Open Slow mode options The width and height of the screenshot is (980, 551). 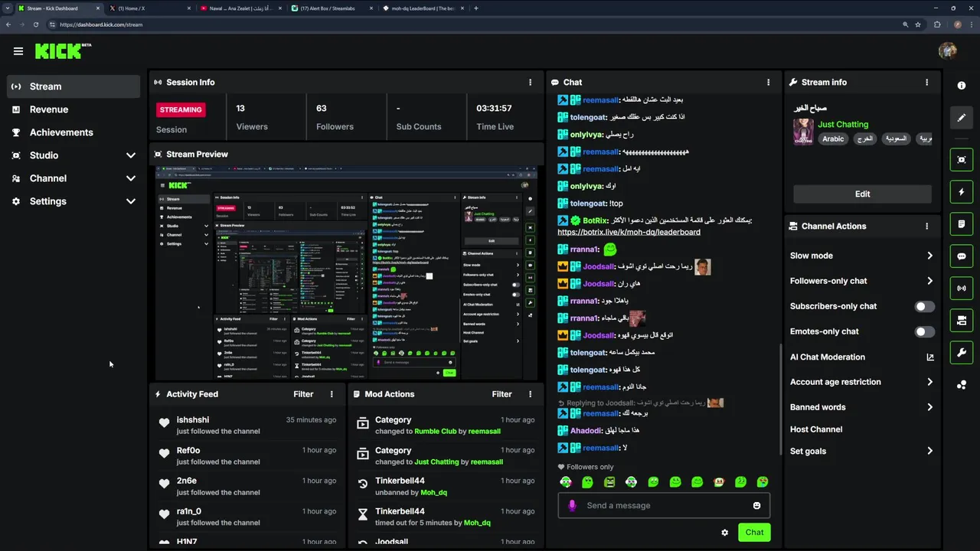[x=862, y=256]
